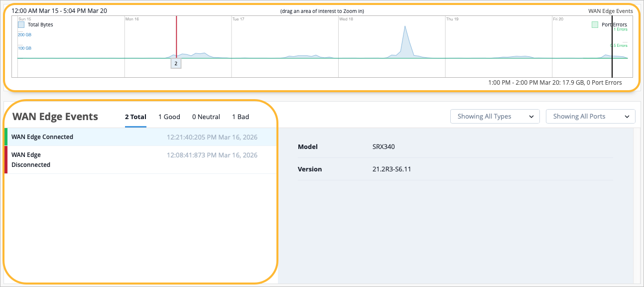The width and height of the screenshot is (644, 287).
Task: Toggle the Total Bytes legend swatch
Action: click(21, 24)
